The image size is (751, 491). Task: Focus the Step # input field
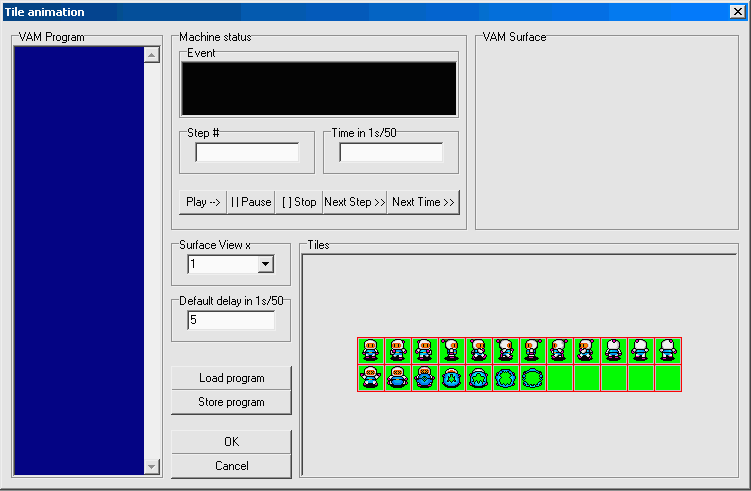click(x=247, y=153)
